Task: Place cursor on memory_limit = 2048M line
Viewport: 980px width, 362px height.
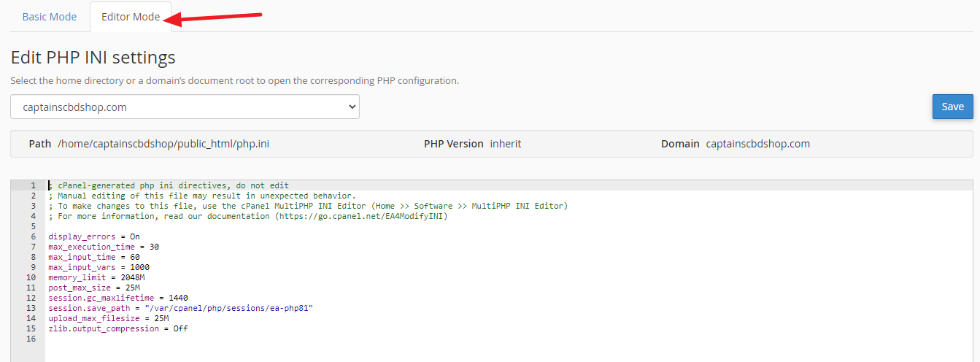Action: tap(96, 277)
